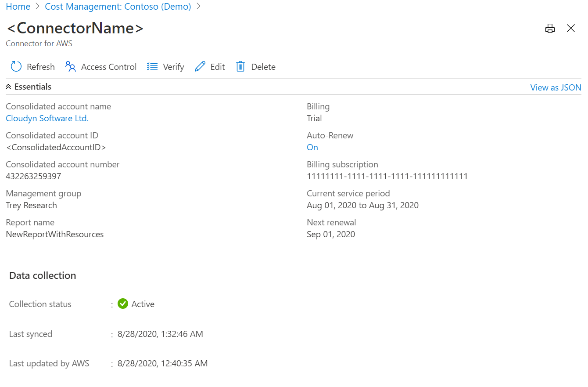This screenshot has width=588, height=387.
Task: Click next renewal date Sep 01, 2020
Action: point(331,234)
